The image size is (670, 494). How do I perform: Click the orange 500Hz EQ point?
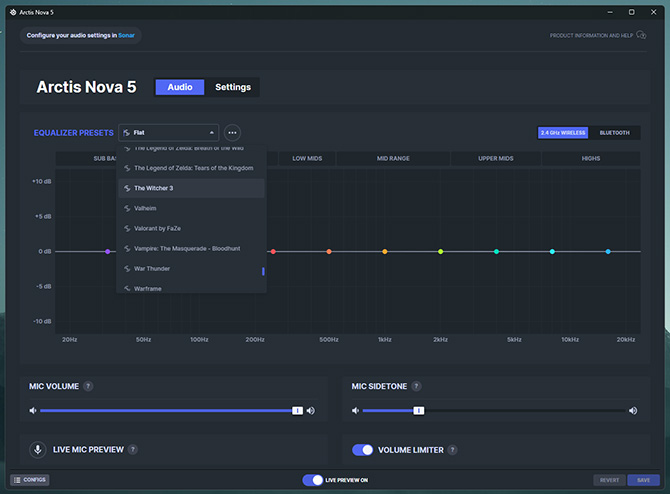coord(329,252)
